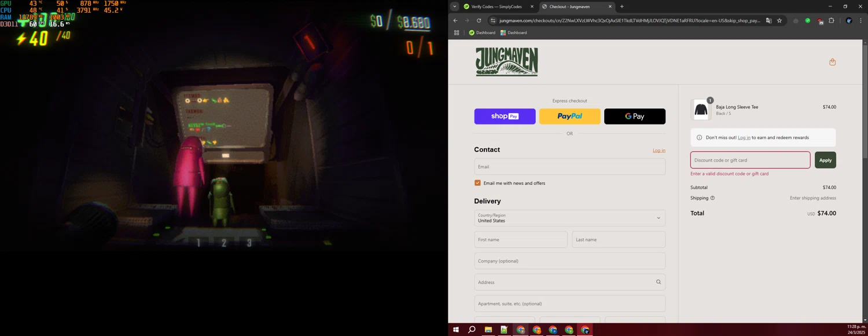Image resolution: width=868 pixels, height=336 pixels.
Task: Switch to Verify Codes — SimplyCodes tab
Action: 496,6
